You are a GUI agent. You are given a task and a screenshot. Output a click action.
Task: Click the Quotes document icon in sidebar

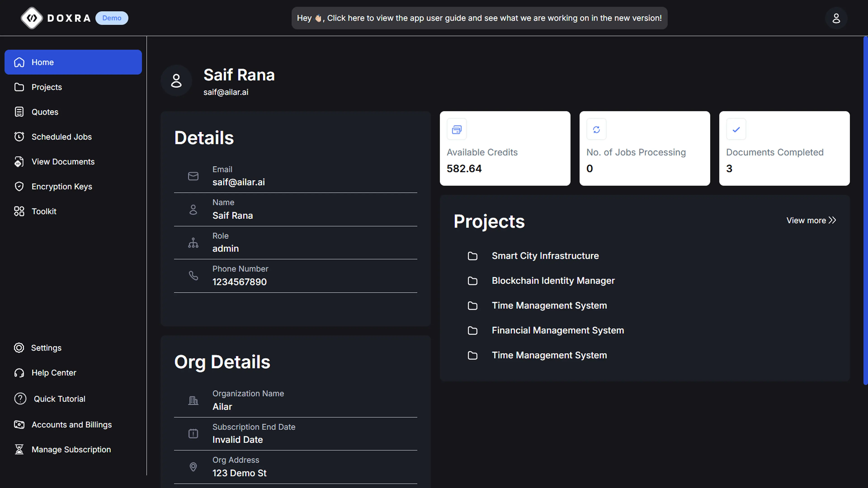[x=19, y=112]
